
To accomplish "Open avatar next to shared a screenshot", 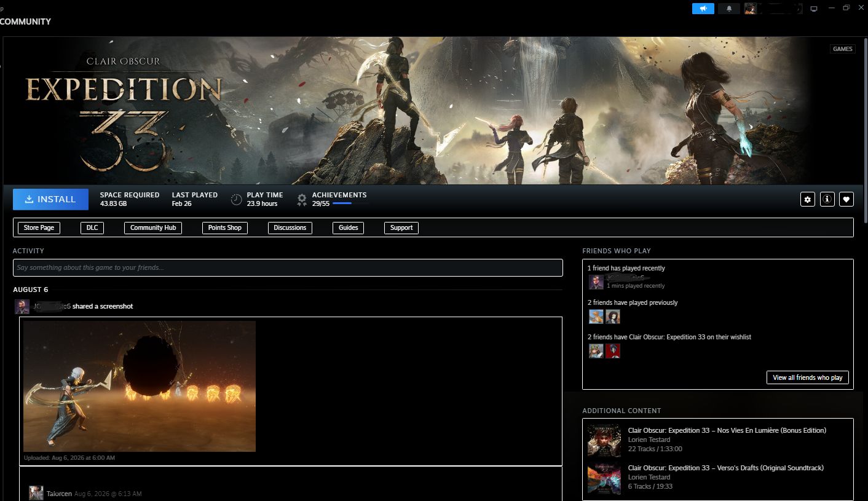I will 22,307.
